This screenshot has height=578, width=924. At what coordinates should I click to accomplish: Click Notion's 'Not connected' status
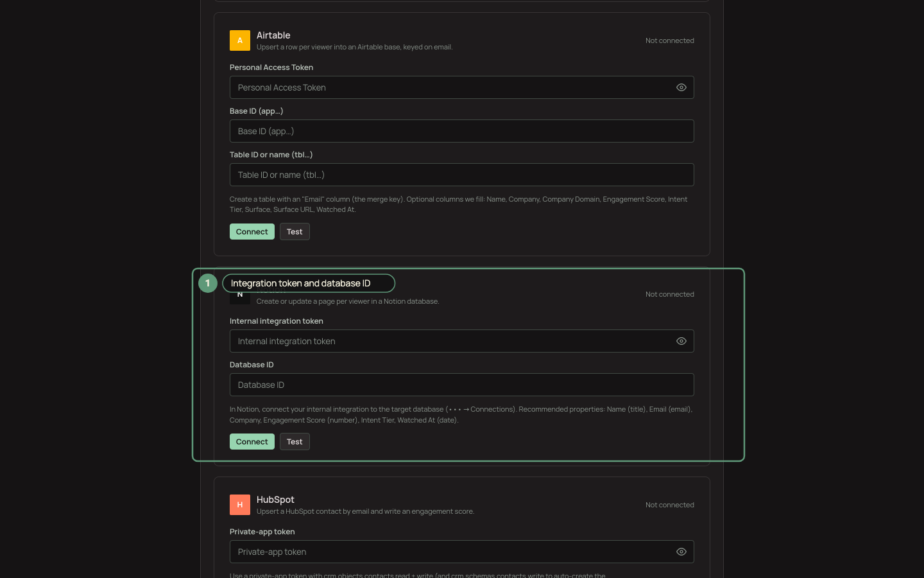pyautogui.click(x=670, y=294)
